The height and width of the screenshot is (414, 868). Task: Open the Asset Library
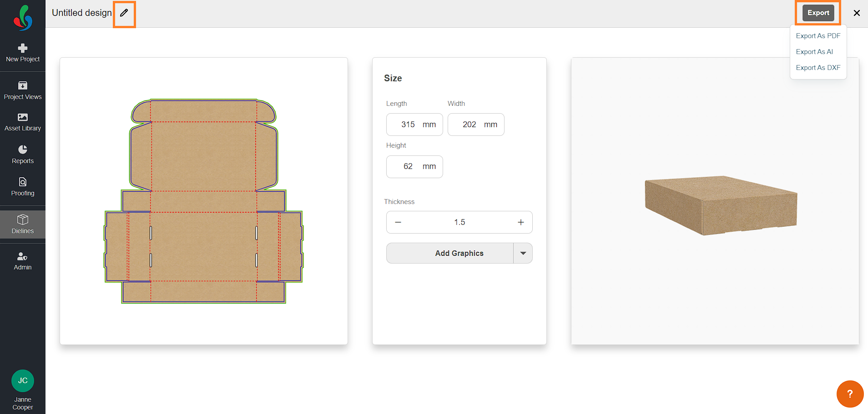pyautogui.click(x=23, y=122)
